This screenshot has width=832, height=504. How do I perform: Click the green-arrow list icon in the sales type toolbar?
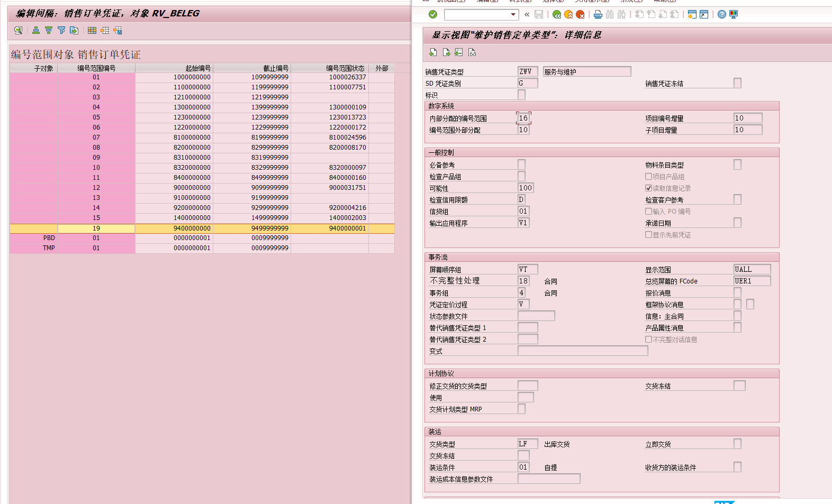tap(459, 52)
